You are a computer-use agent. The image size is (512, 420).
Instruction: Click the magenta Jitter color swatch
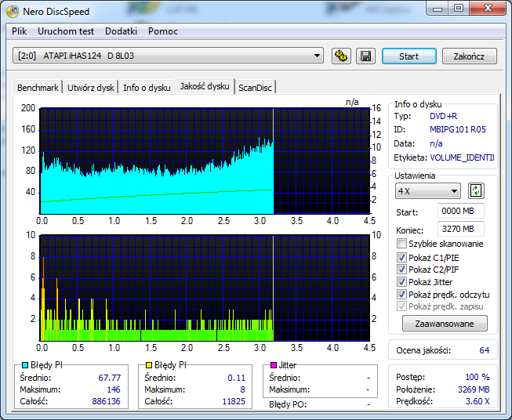tap(274, 365)
